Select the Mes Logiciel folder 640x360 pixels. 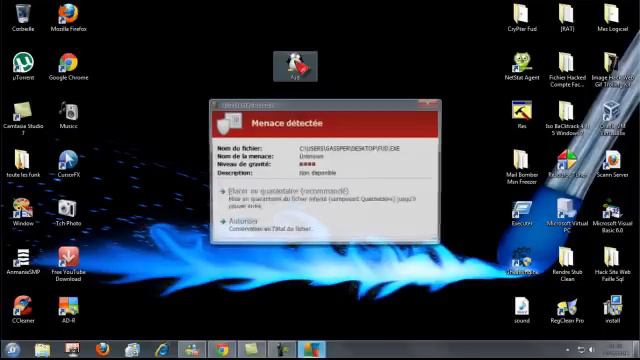[x=612, y=18]
